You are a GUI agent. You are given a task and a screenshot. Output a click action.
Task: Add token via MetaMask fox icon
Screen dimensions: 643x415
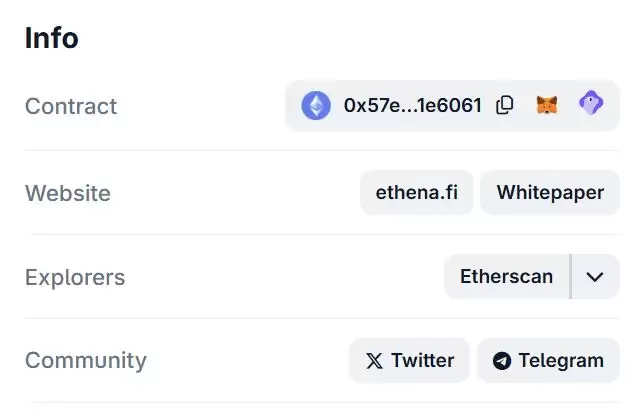pos(547,105)
